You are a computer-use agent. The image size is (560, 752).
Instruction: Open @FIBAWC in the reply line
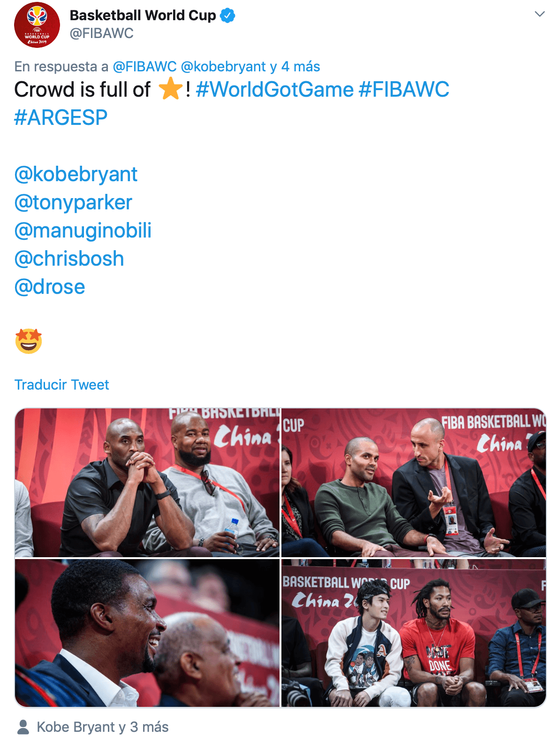pos(144,67)
